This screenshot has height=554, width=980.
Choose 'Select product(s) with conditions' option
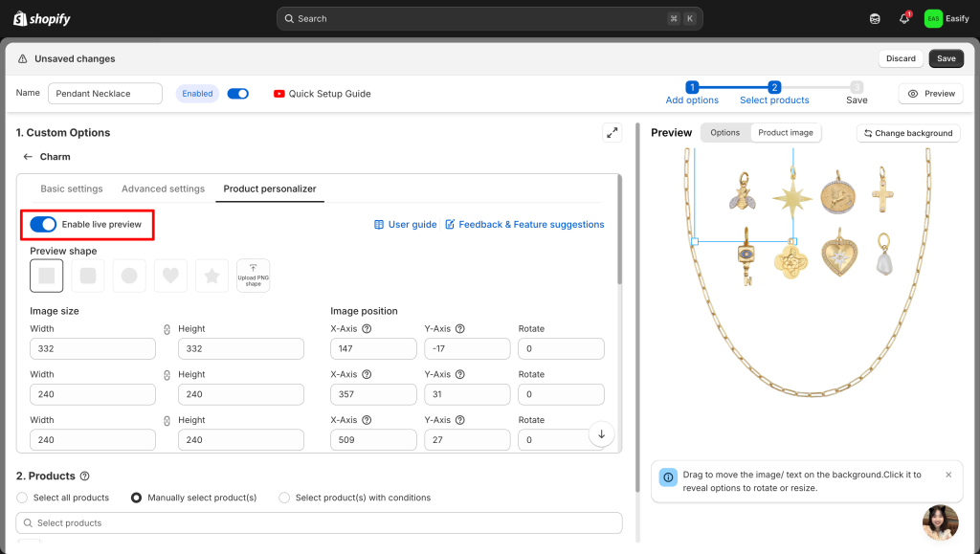click(284, 498)
